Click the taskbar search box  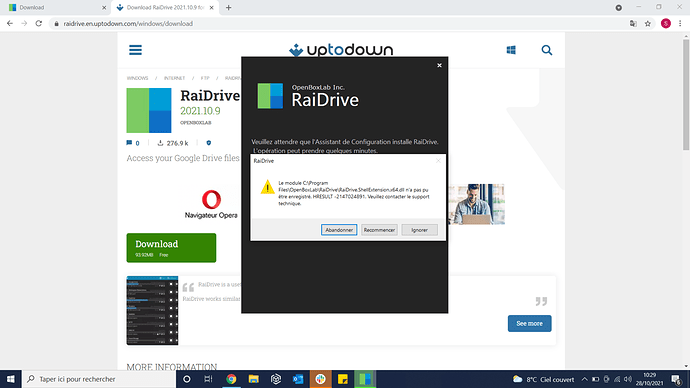(99, 379)
